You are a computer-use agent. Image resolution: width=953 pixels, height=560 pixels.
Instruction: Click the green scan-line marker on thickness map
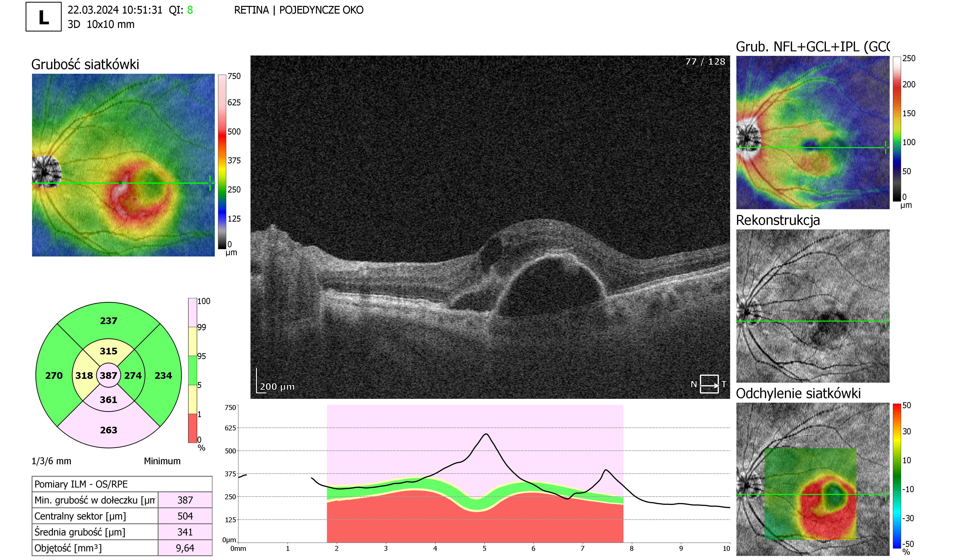pyautogui.click(x=210, y=183)
